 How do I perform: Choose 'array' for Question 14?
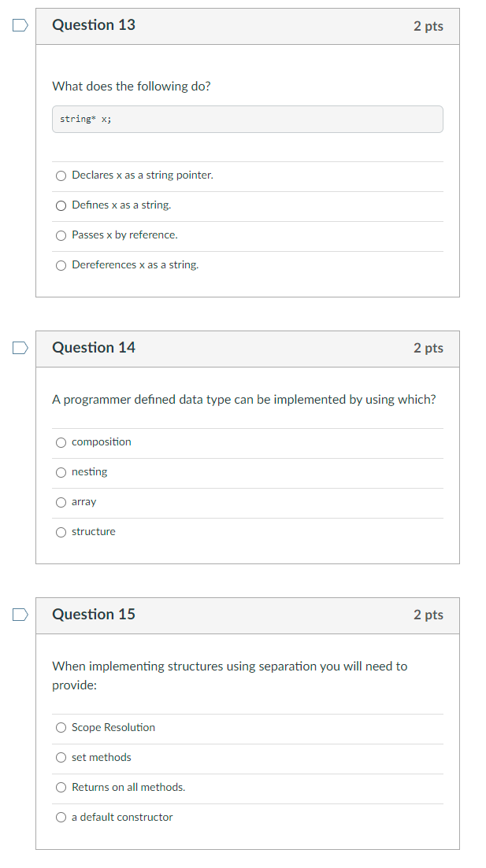[61, 502]
